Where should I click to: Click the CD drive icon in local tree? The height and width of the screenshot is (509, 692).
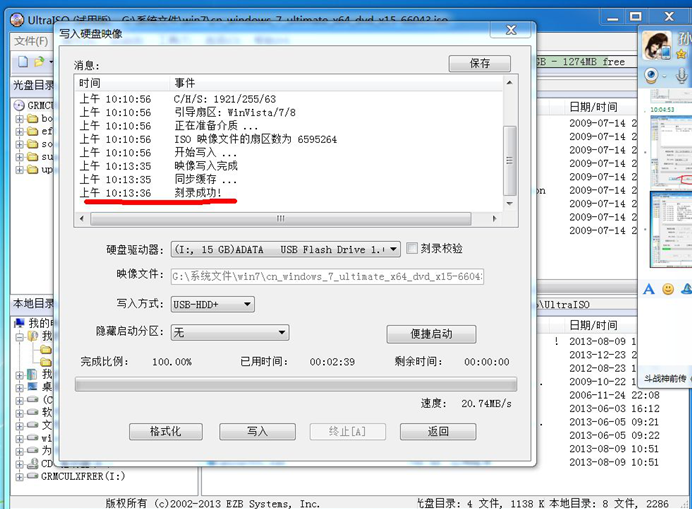click(x=32, y=464)
